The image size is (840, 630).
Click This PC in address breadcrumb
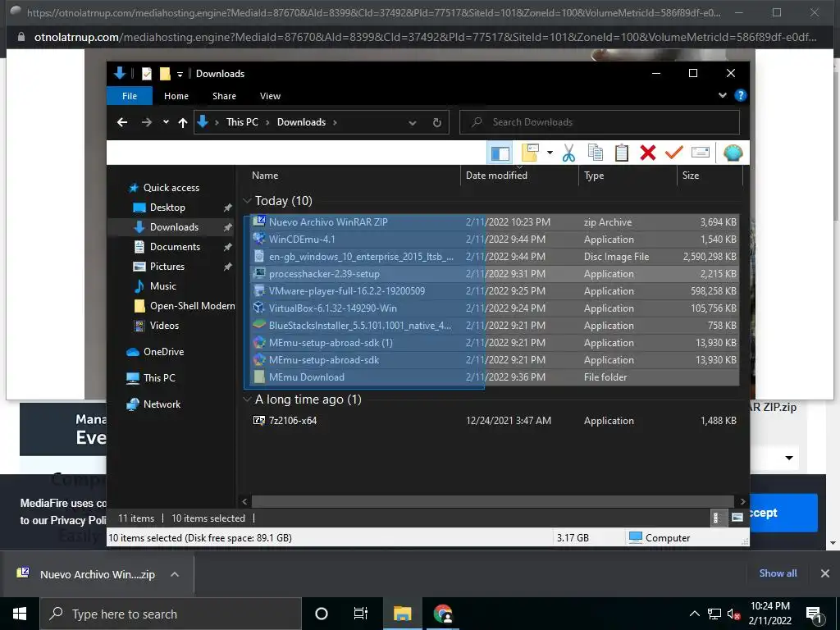(242, 122)
